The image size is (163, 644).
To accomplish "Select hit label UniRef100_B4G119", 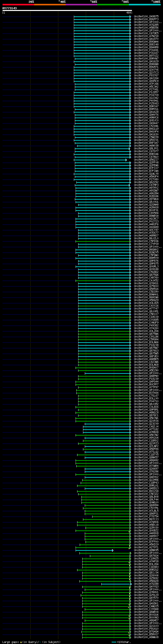I will click(146, 129).
